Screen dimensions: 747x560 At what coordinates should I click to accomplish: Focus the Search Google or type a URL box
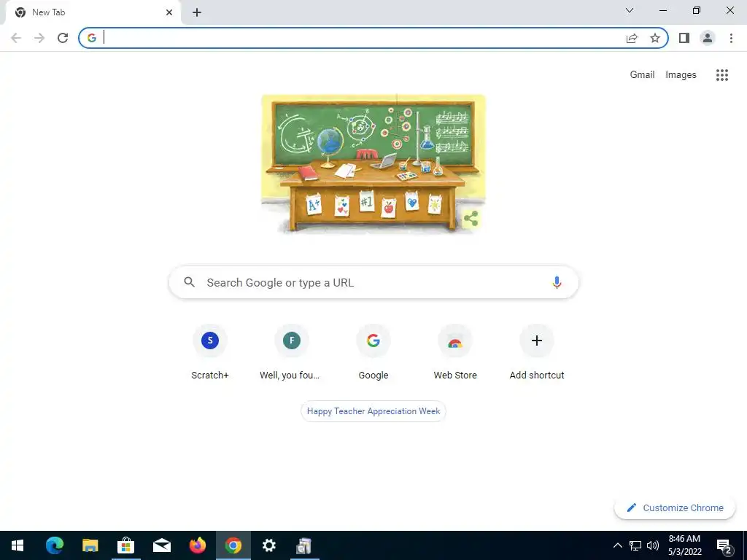click(x=373, y=282)
